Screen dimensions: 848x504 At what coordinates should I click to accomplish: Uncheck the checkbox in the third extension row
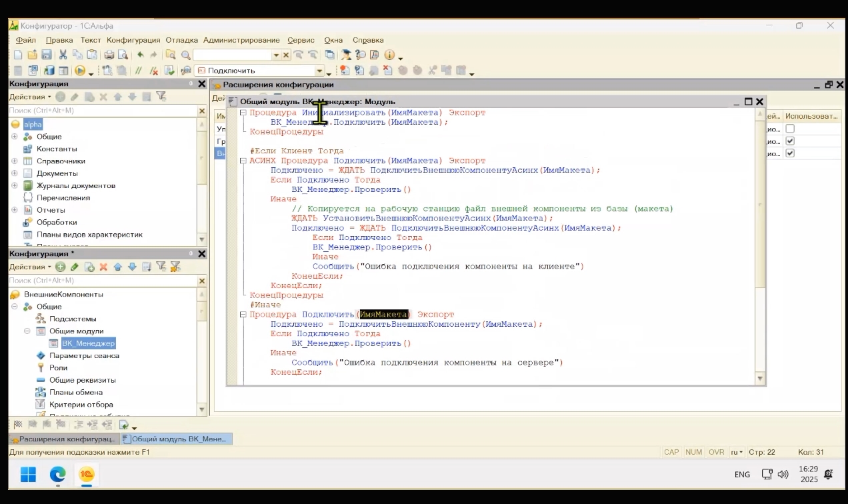tap(790, 153)
